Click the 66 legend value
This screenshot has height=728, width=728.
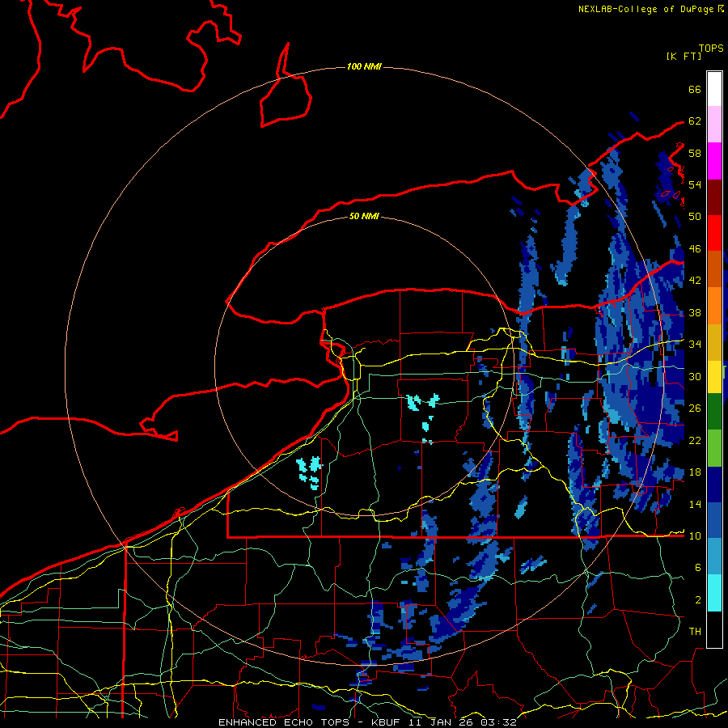pyautogui.click(x=695, y=89)
